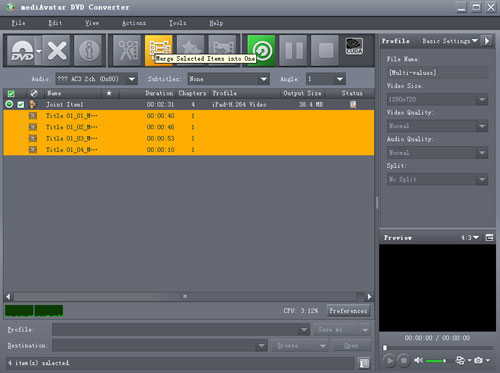The height and width of the screenshot is (373, 500).
Task: Open the Audio Quality dropdown
Action: (x=437, y=153)
